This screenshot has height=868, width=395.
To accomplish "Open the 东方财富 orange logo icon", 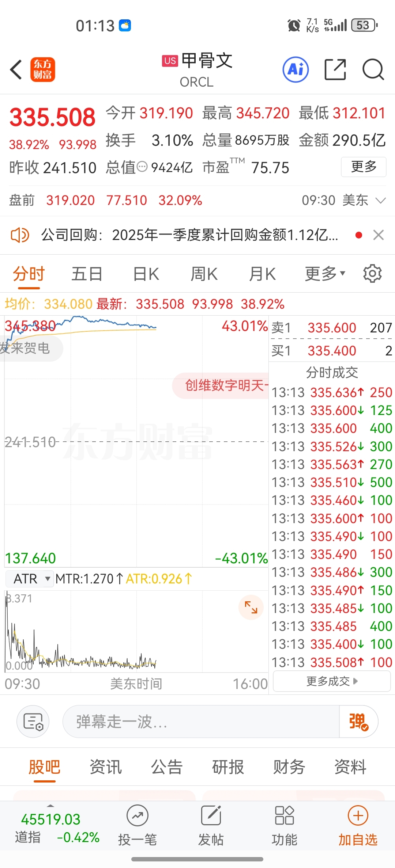I will point(42,69).
